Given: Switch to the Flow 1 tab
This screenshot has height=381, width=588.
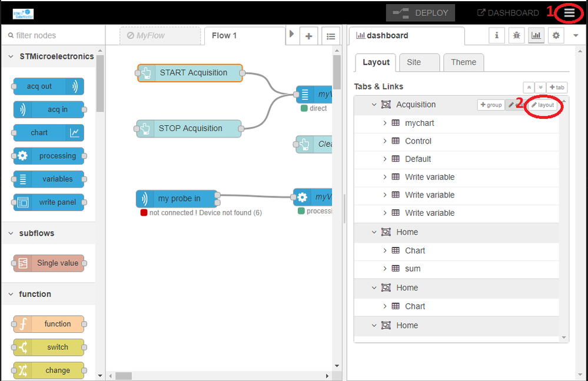Looking at the screenshot, I should (244, 36).
